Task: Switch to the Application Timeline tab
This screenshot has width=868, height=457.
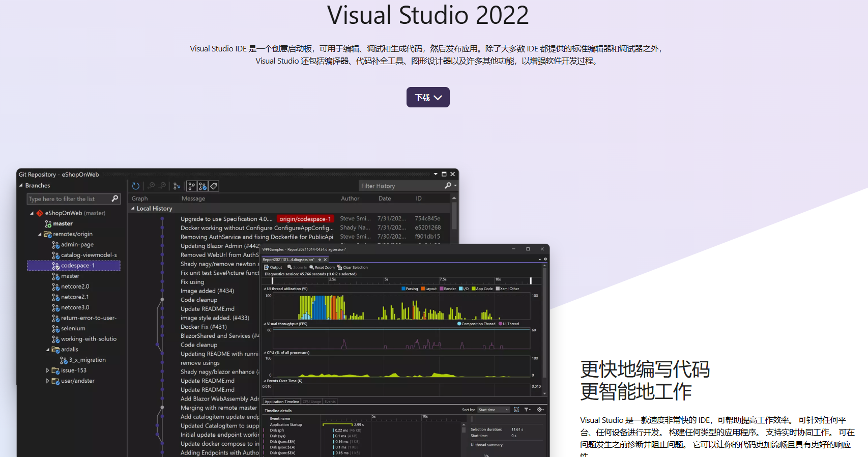Action: point(282,402)
